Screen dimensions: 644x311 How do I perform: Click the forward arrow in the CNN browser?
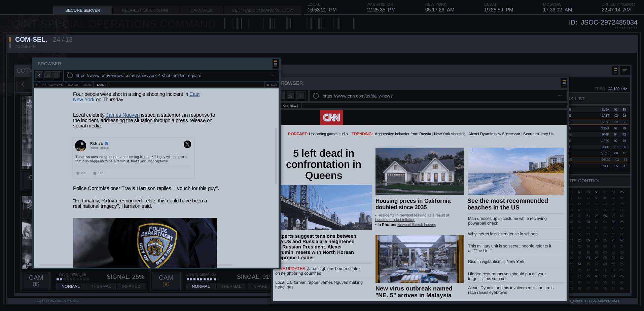[301, 96]
